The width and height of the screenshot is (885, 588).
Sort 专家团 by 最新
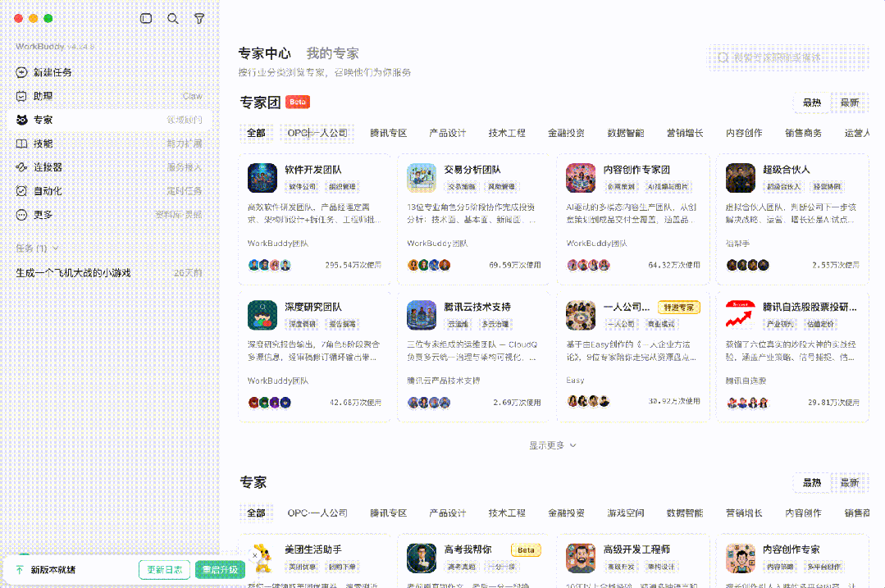point(850,103)
